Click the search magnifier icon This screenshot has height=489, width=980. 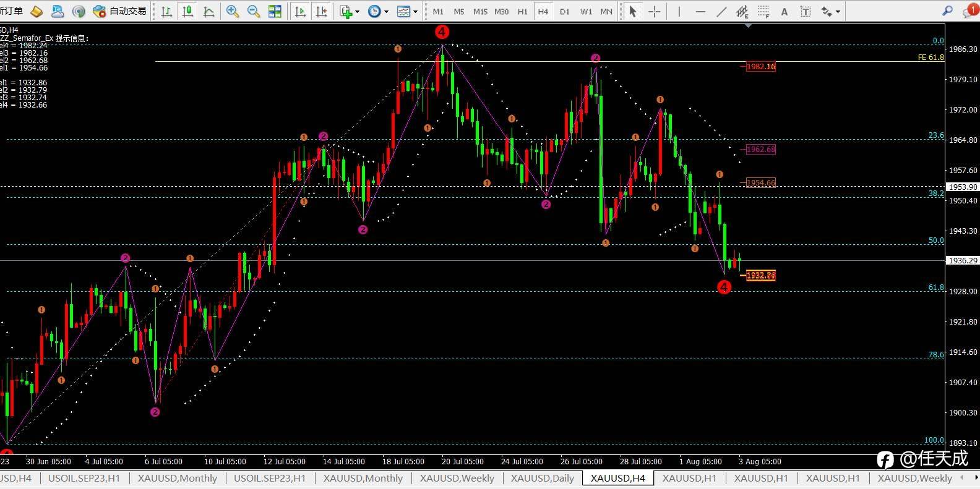[x=947, y=11]
